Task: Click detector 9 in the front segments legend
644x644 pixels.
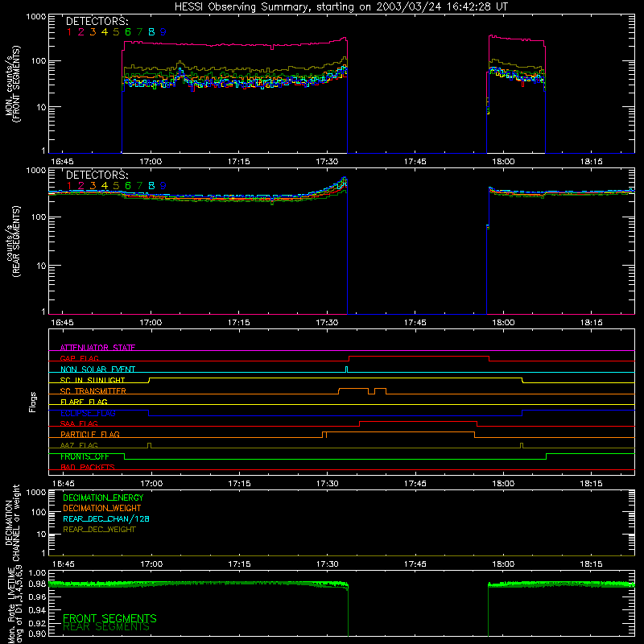Action: [163, 32]
